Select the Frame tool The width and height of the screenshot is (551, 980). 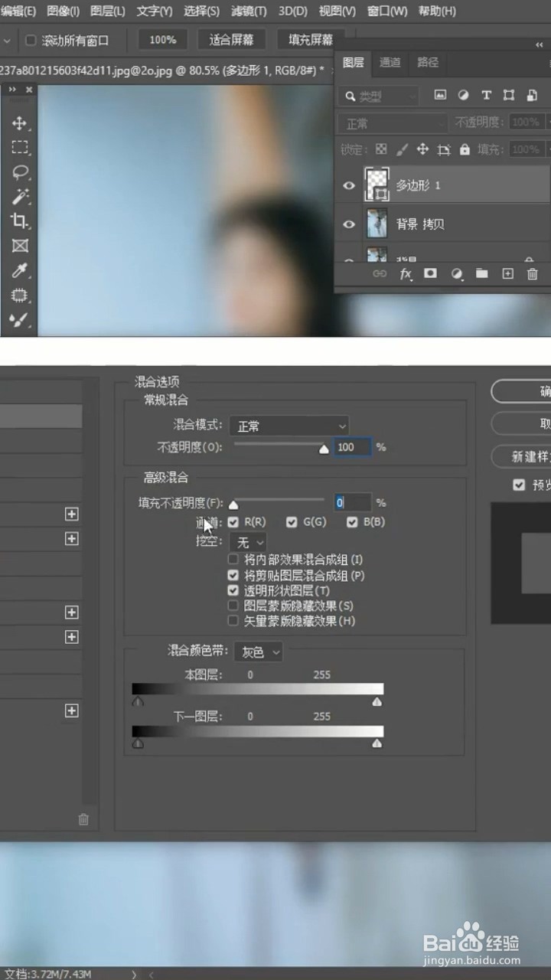[x=19, y=246]
